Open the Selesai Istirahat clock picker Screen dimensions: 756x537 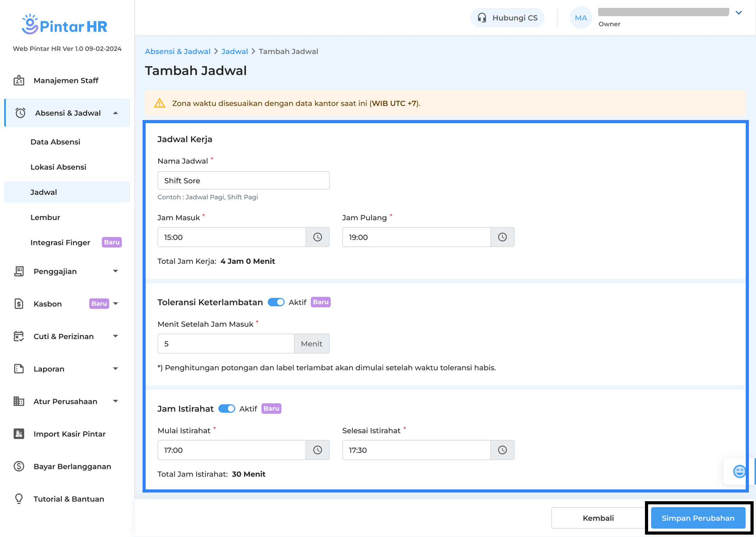click(502, 450)
